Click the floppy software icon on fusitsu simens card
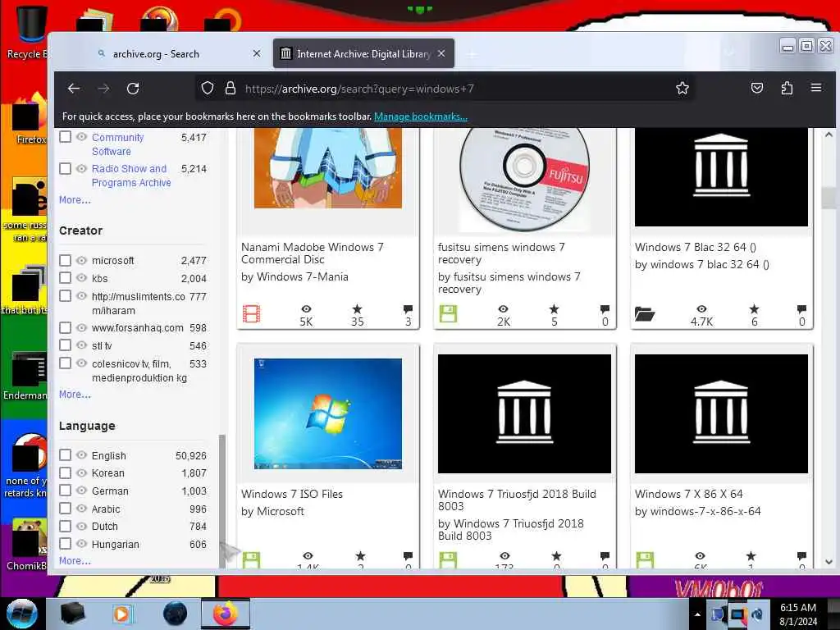The height and width of the screenshot is (630, 840). tap(448, 313)
